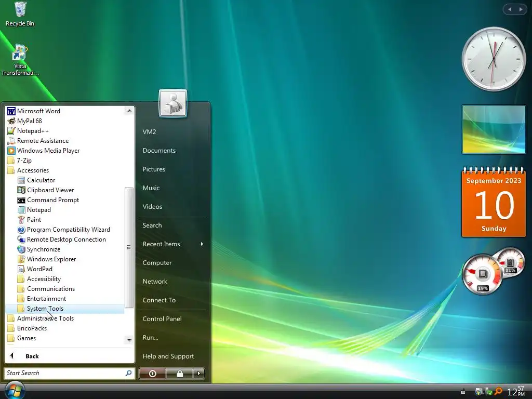Open Remote Desktop Connection
This screenshot has width=532, height=399.
[62, 239]
